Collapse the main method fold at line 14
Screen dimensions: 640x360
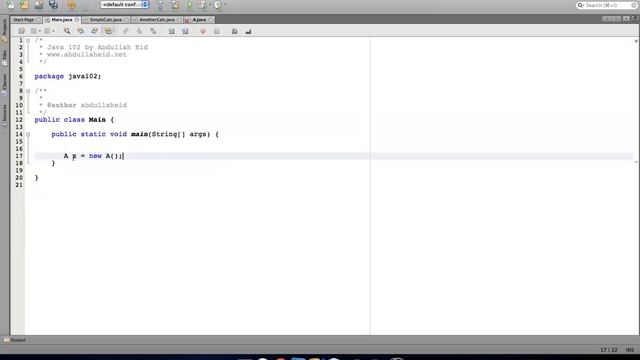28,134
